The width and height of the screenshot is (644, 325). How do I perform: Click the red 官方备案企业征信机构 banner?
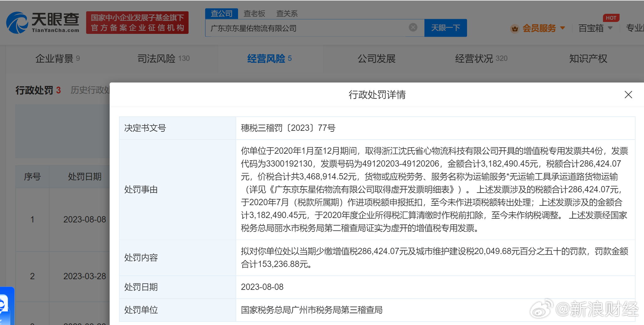coord(137,23)
